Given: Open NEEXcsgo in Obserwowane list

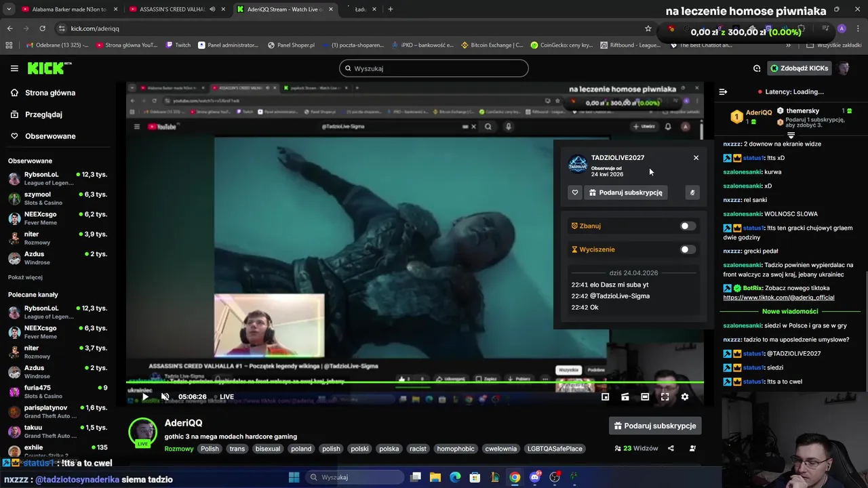Looking at the screenshot, I should [x=58, y=218].
